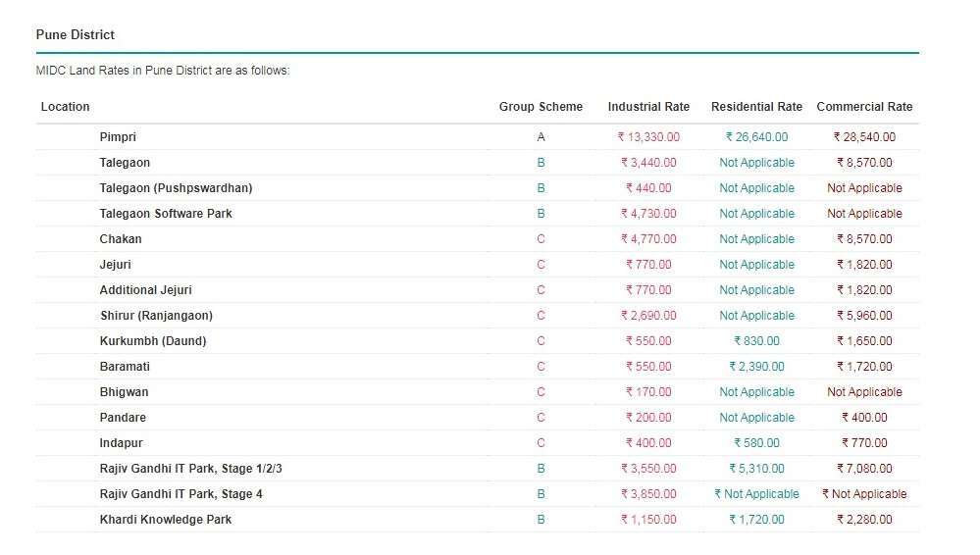
Task: Click Chakan industrial rate ₹ 4,770.00
Action: [648, 239]
